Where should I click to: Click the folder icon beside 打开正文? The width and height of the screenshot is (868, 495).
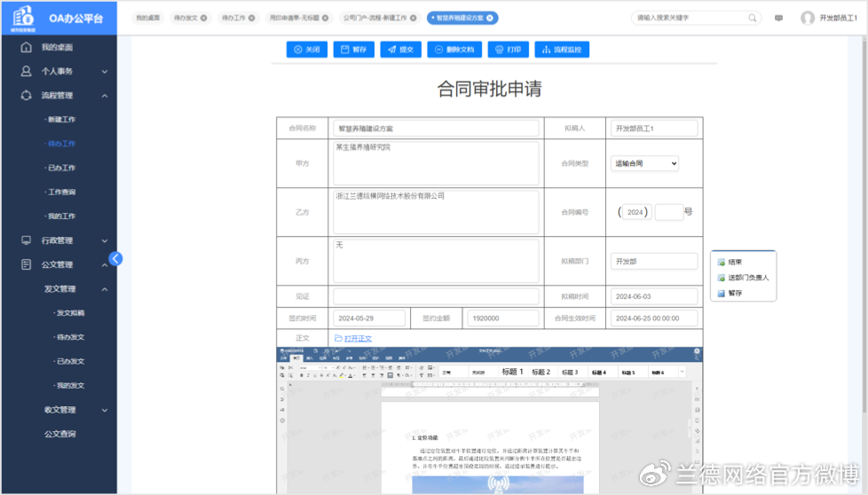[x=338, y=338]
